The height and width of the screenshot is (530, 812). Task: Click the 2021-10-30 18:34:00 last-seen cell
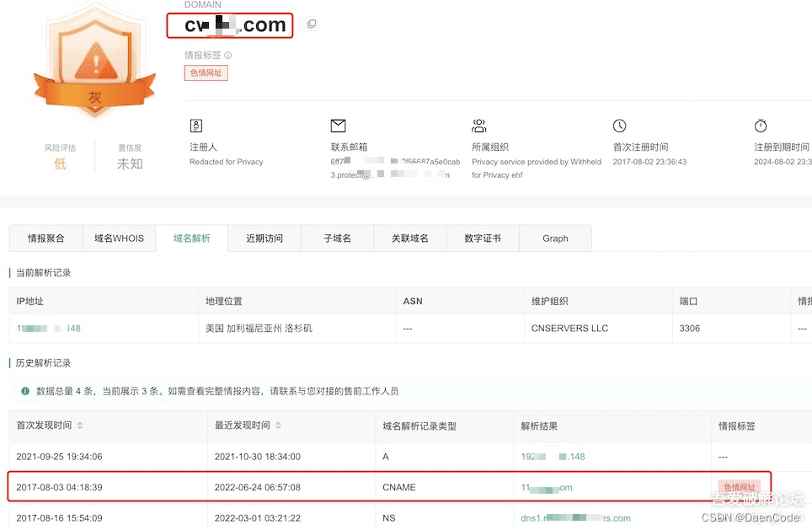(258, 457)
